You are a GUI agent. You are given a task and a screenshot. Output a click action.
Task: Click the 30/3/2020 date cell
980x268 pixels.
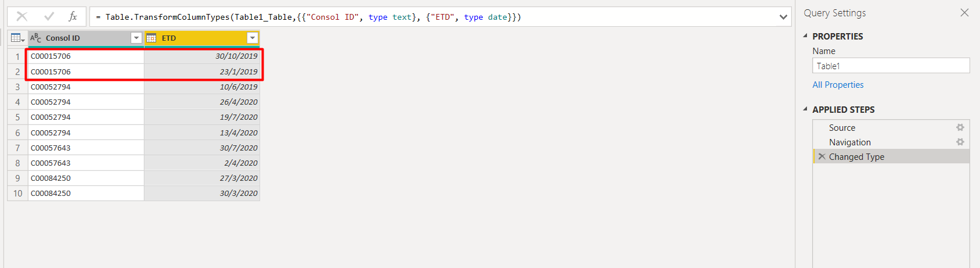(202, 193)
